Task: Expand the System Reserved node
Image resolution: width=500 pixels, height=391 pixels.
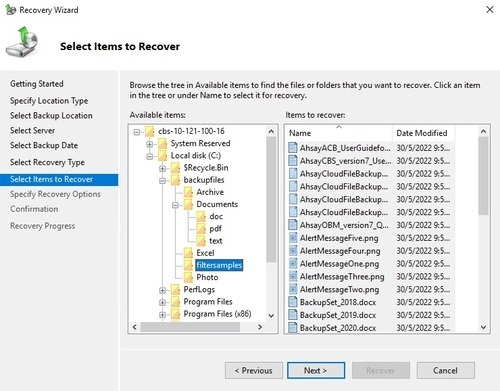Action: click(x=149, y=144)
